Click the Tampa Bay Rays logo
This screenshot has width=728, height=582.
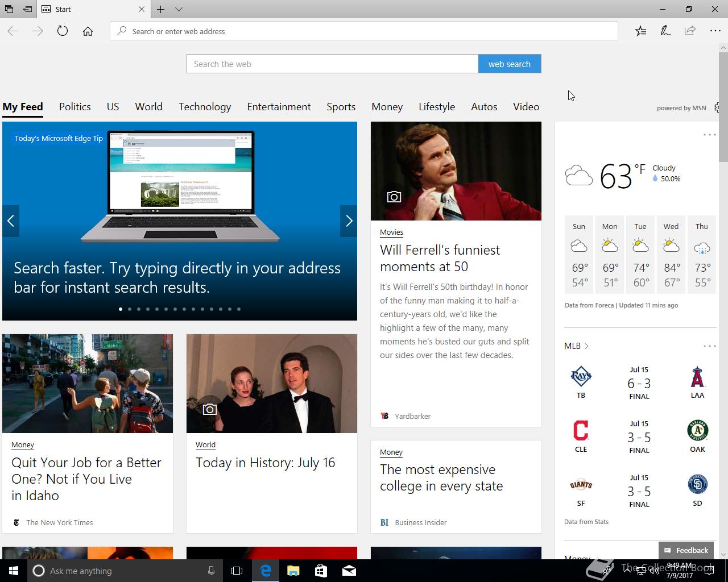coord(581,376)
